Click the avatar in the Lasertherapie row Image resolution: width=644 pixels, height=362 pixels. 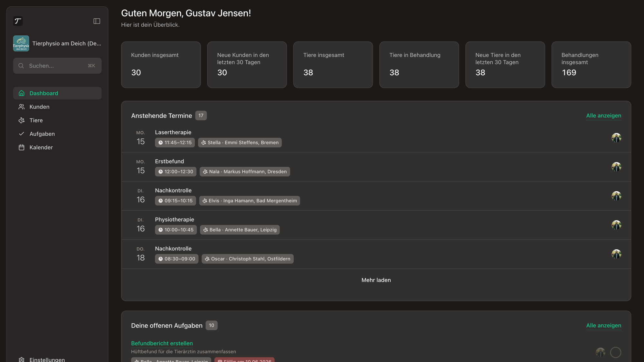tap(616, 138)
